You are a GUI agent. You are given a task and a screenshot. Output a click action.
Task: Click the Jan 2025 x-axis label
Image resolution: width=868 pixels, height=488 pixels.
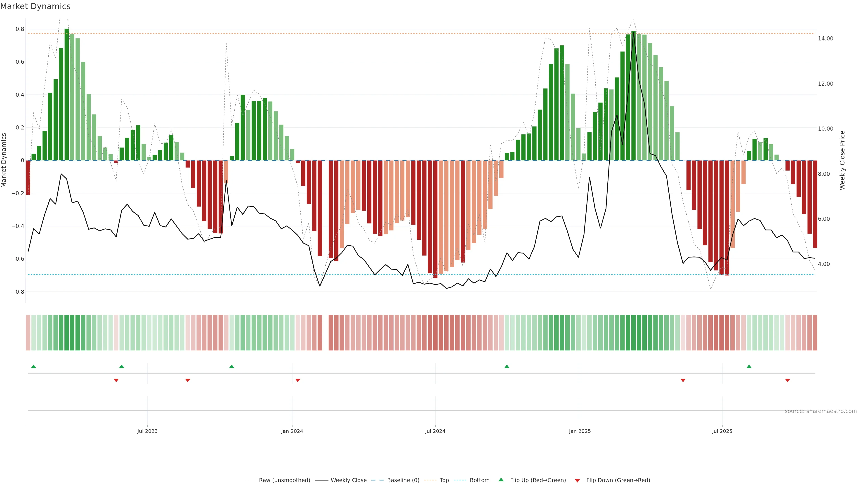click(580, 431)
